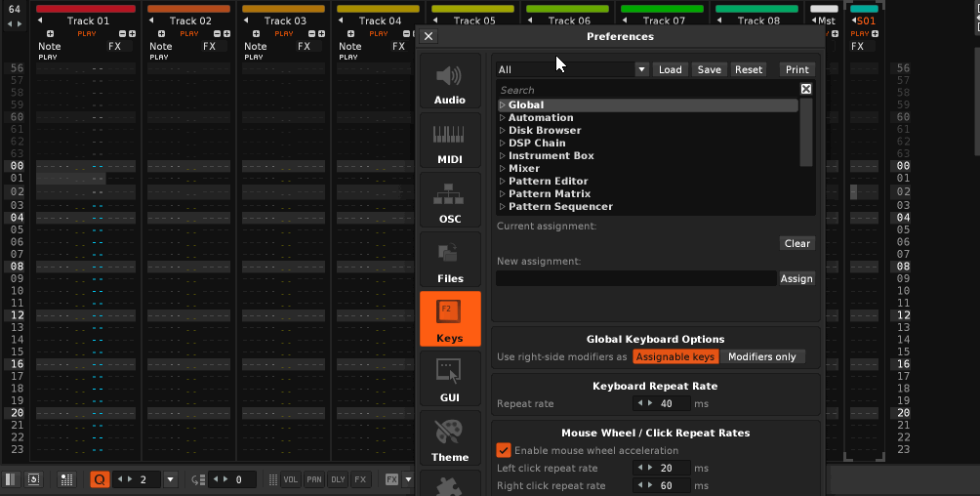The image size is (980, 496).
Task: Click the Print button
Action: click(797, 70)
